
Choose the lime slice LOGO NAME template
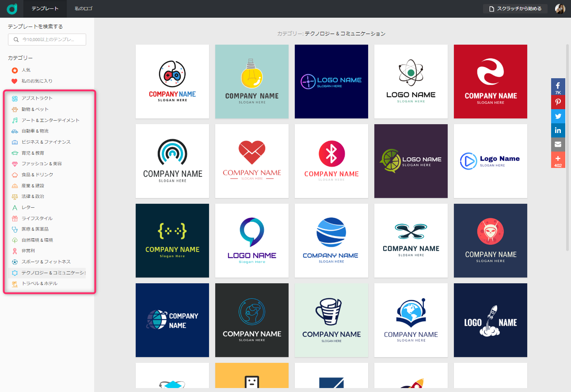(411, 161)
